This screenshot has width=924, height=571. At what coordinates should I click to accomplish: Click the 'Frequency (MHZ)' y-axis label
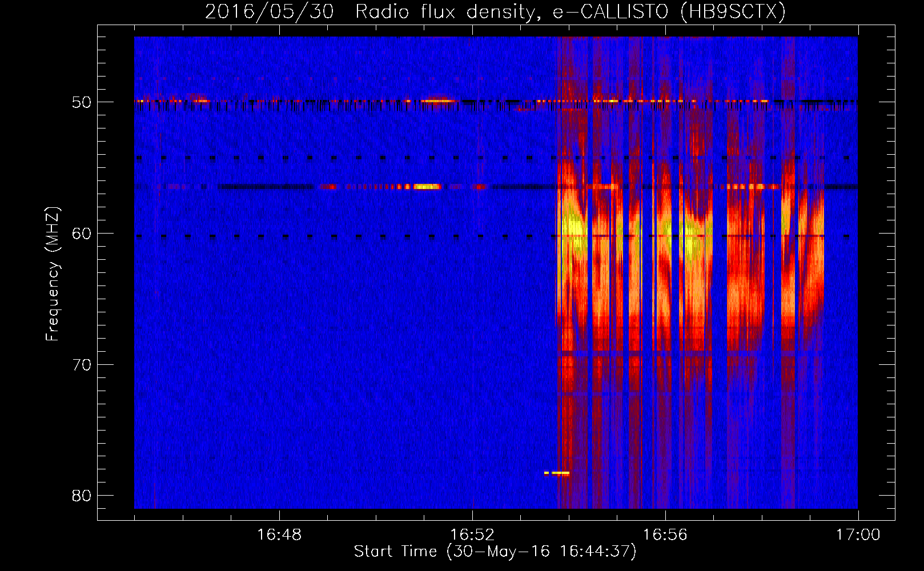[53, 274]
